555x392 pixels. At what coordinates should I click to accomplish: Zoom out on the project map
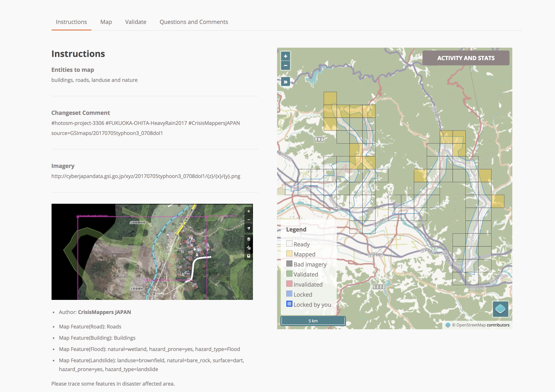pos(286,65)
